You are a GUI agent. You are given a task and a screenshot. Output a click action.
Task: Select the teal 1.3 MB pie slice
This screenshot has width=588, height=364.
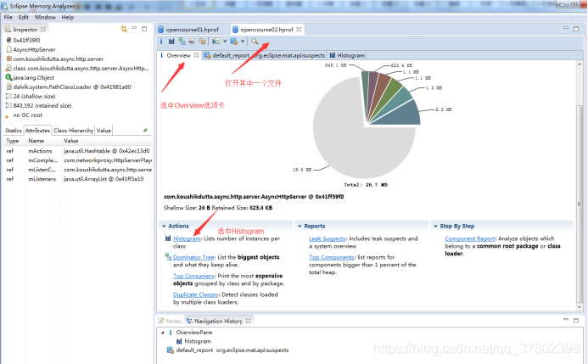pos(398,98)
